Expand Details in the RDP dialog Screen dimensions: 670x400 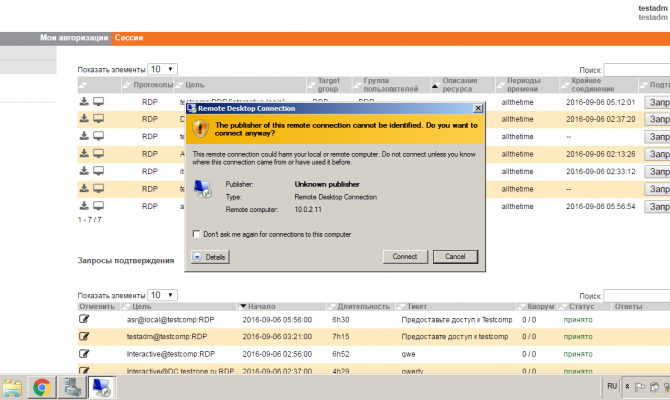[x=210, y=257]
